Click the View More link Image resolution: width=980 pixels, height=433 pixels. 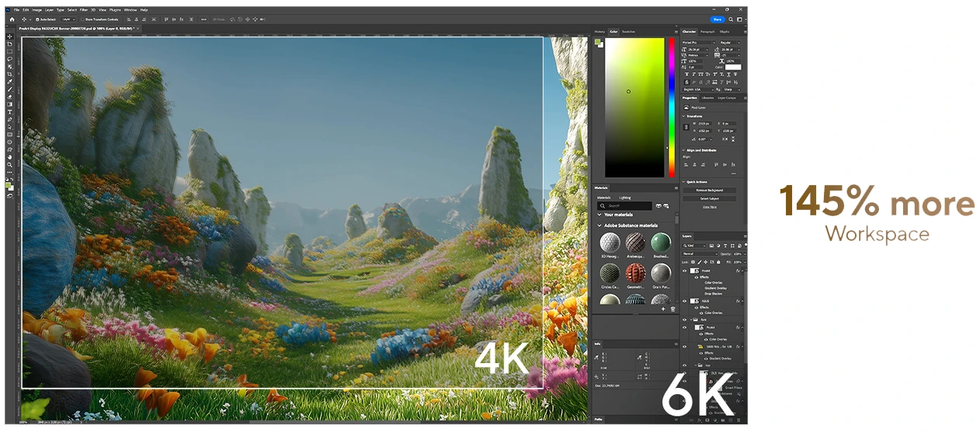[710, 207]
